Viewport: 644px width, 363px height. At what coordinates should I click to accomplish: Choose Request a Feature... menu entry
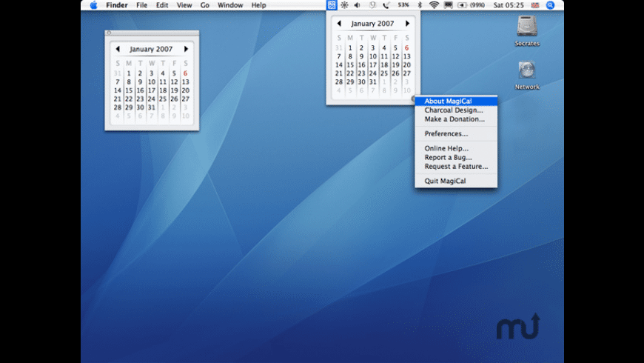tap(456, 167)
